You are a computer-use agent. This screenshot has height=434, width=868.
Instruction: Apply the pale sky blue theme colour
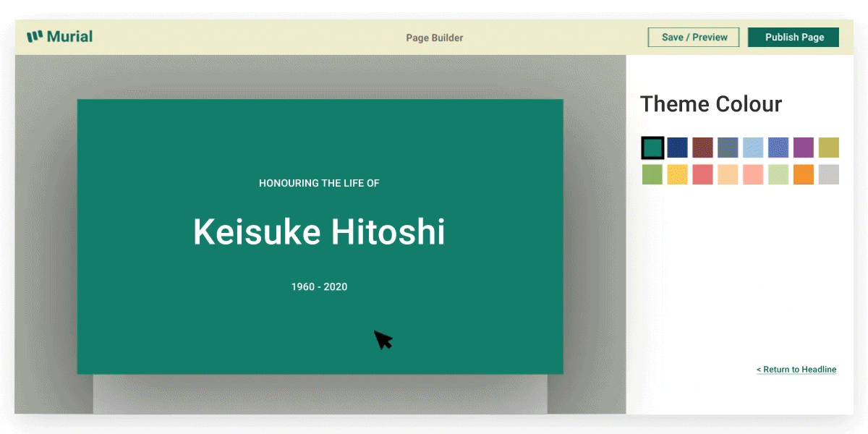point(753,148)
